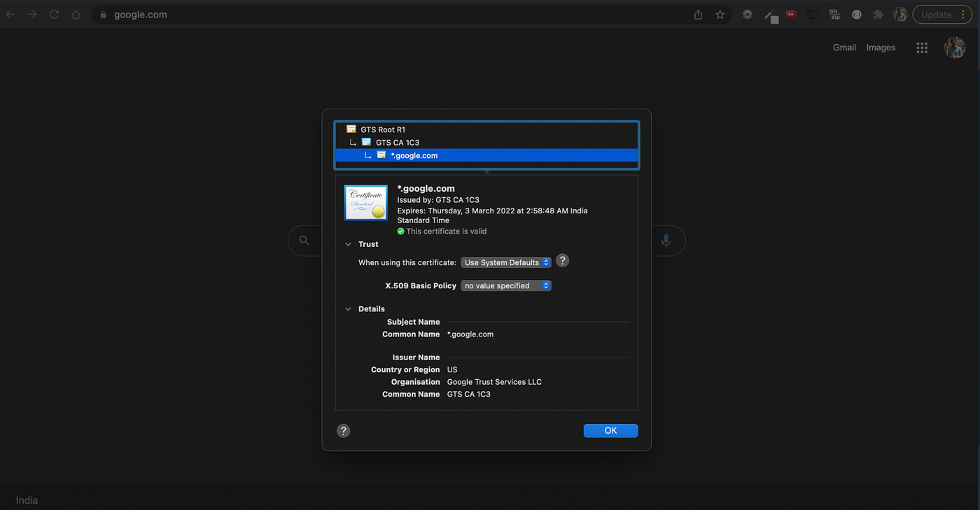
Task: Open Google account avatar on the page
Action: 955,48
